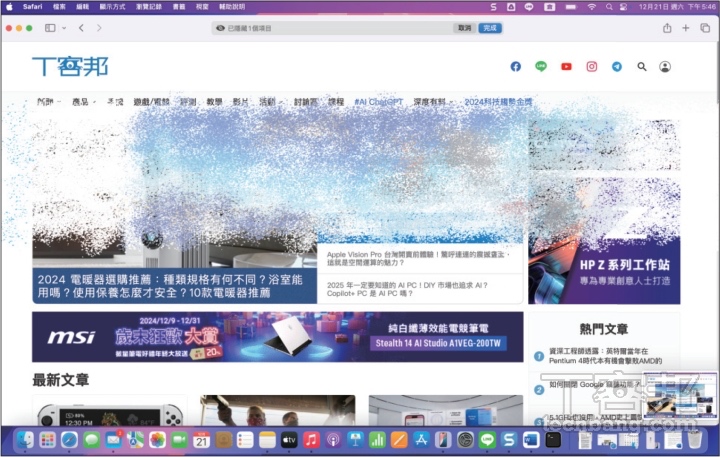The width and height of the screenshot is (720, 457).
Task: Open the 2024 電暖器選購推薦 headline article
Action: coord(170,286)
